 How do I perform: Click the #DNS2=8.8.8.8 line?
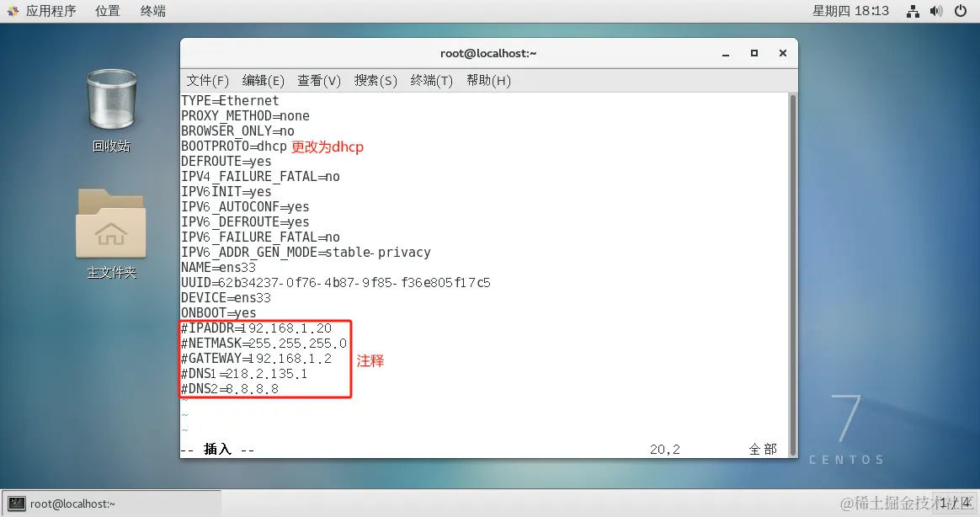[229, 388]
